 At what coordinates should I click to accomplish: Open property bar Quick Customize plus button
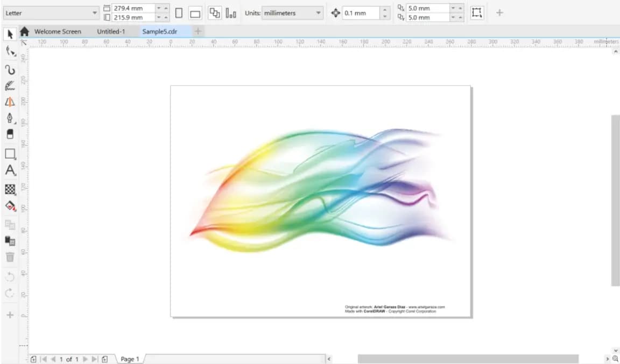[x=499, y=13]
